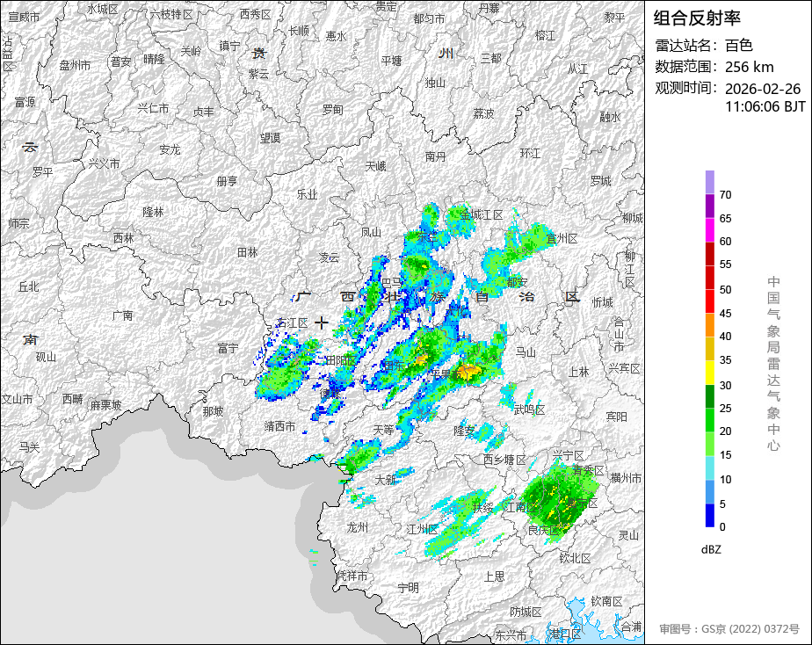Click the 横州市 map label
Screen dimensions: 812x645
[626, 478]
